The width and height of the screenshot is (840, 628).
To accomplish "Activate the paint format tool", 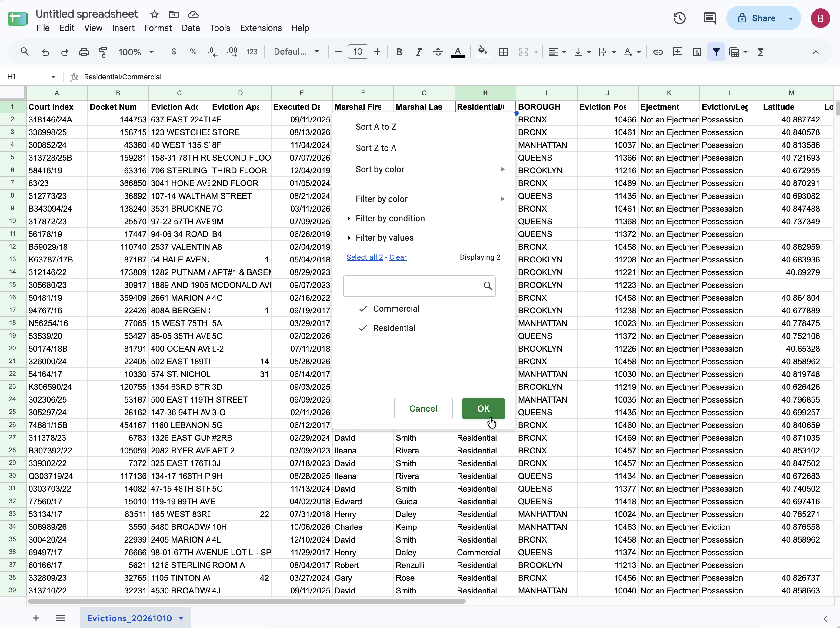I will [103, 52].
